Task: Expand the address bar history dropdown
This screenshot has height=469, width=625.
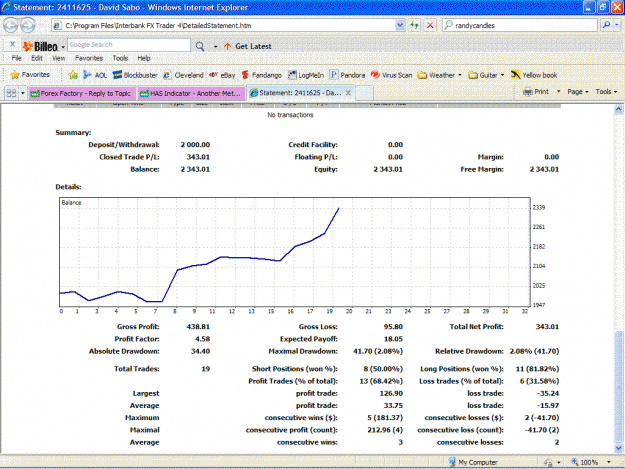Action: (x=400, y=26)
